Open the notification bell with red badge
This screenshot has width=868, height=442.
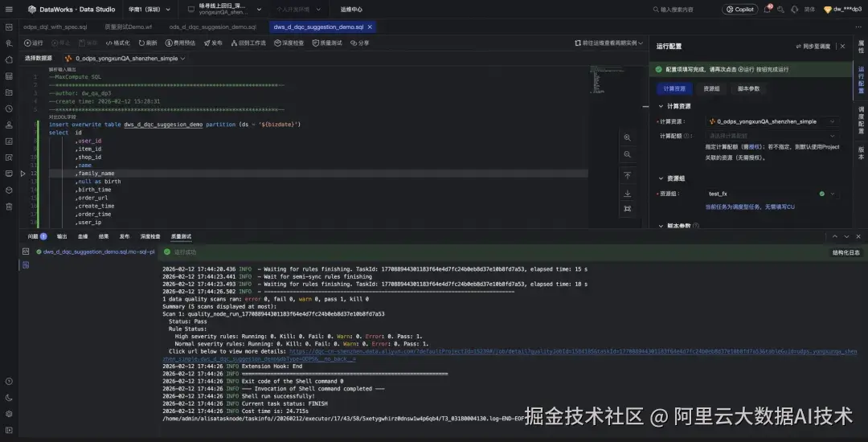(x=768, y=9)
